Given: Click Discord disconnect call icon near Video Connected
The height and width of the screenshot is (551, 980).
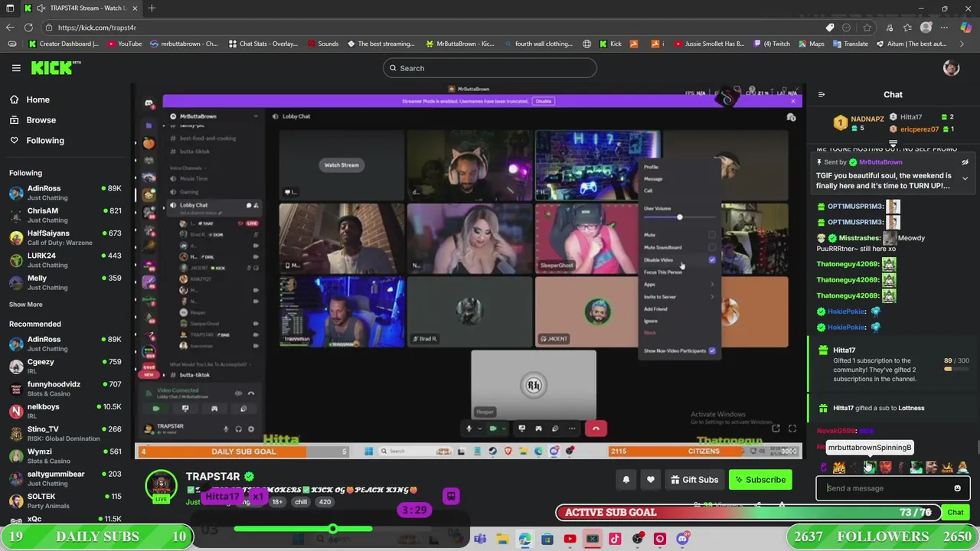Looking at the screenshot, I should click(251, 393).
